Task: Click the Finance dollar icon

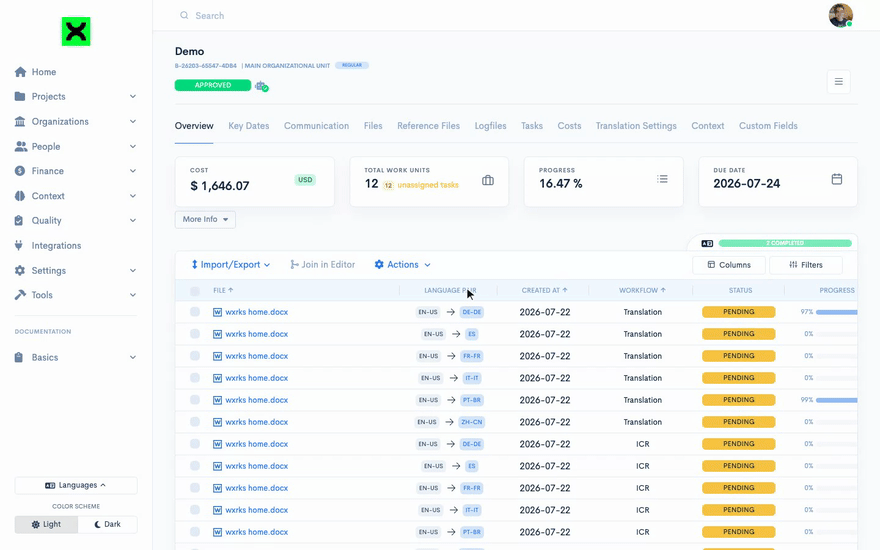Action: (20, 171)
